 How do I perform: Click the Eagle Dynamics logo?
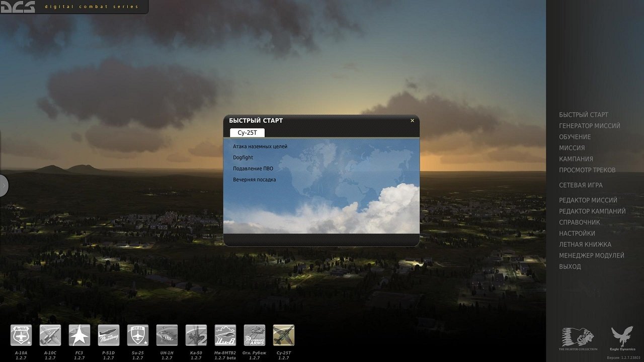click(x=623, y=338)
